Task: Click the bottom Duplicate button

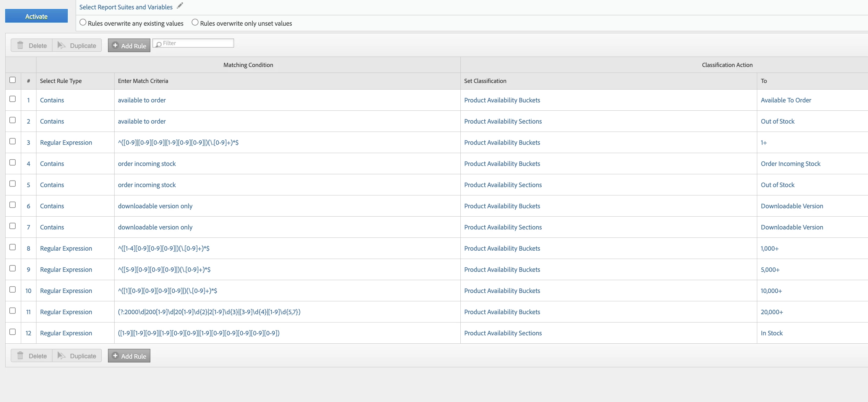Action: pos(77,356)
